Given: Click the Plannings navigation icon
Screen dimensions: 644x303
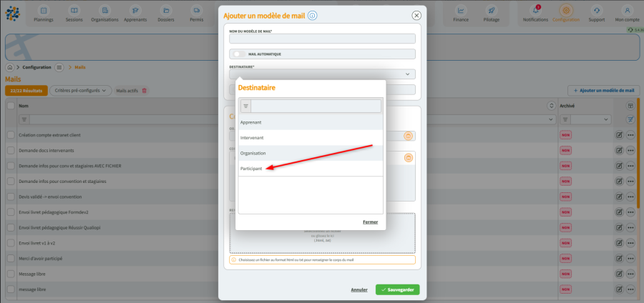Looking at the screenshot, I should (x=44, y=11).
